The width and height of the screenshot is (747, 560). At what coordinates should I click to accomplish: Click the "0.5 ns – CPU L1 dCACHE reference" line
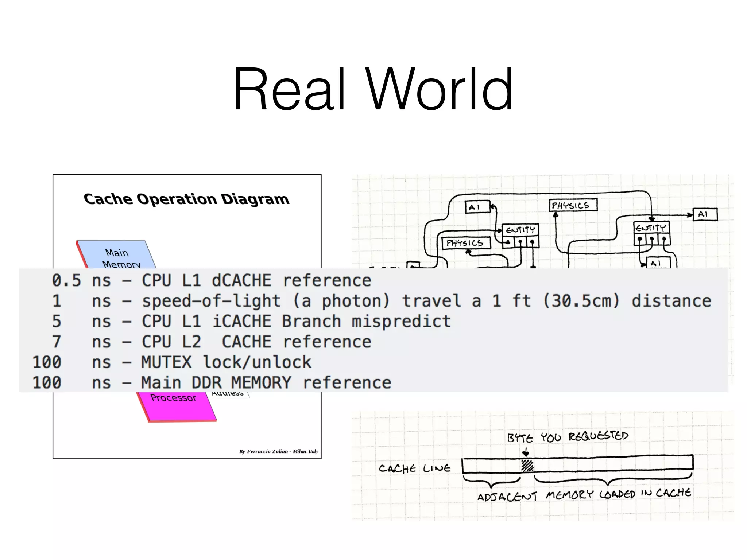pos(211,280)
